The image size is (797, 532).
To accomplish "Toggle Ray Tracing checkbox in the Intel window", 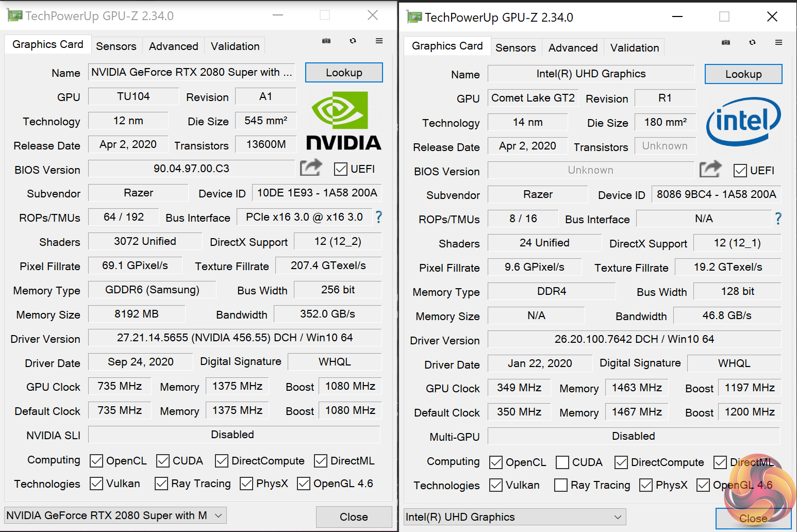I will tap(560, 485).
